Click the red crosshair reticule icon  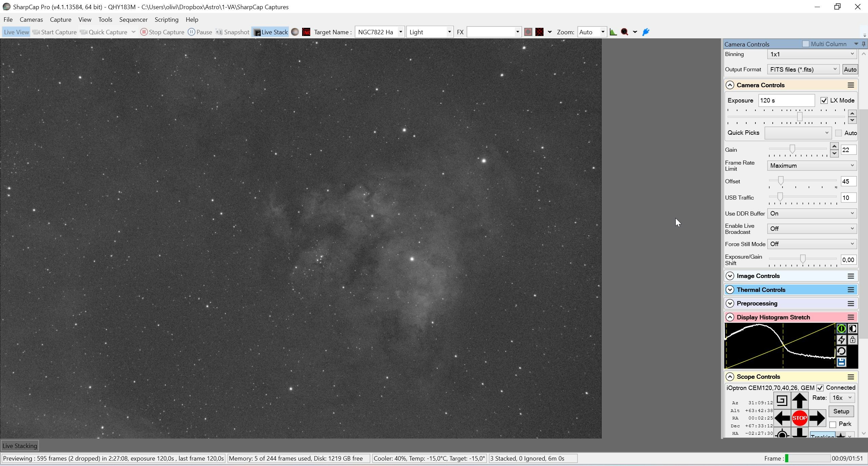(539, 32)
